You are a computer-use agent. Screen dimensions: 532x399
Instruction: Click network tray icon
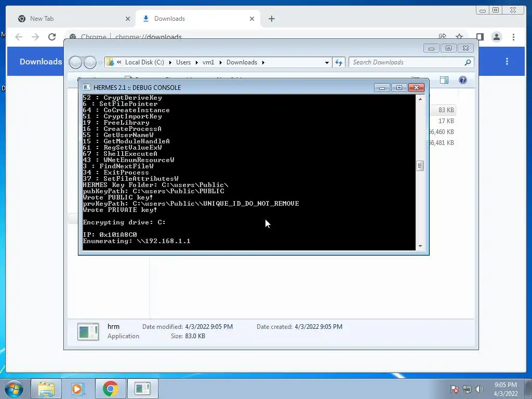click(467, 389)
